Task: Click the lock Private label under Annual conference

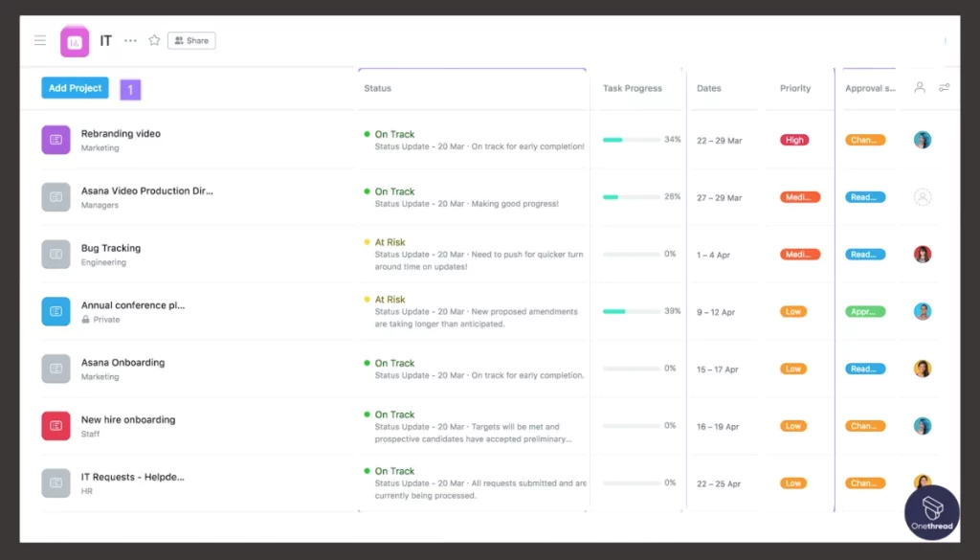Action: 100,320
